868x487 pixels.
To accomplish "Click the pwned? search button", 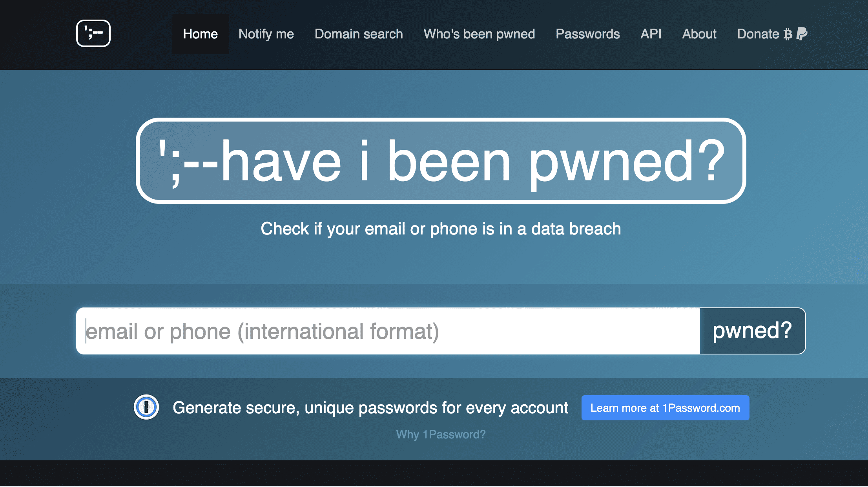I will pos(753,331).
